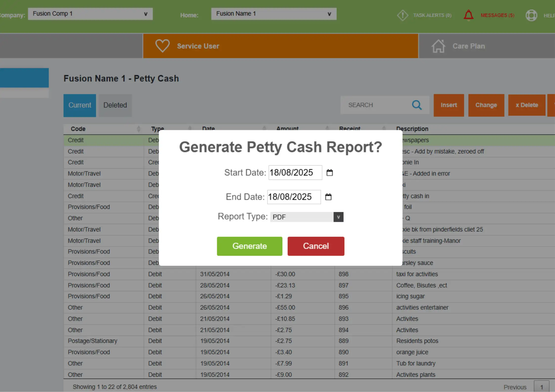Viewport: 555px width, 392px height.
Task: Click the Care Plan home icon
Action: pyautogui.click(x=438, y=46)
